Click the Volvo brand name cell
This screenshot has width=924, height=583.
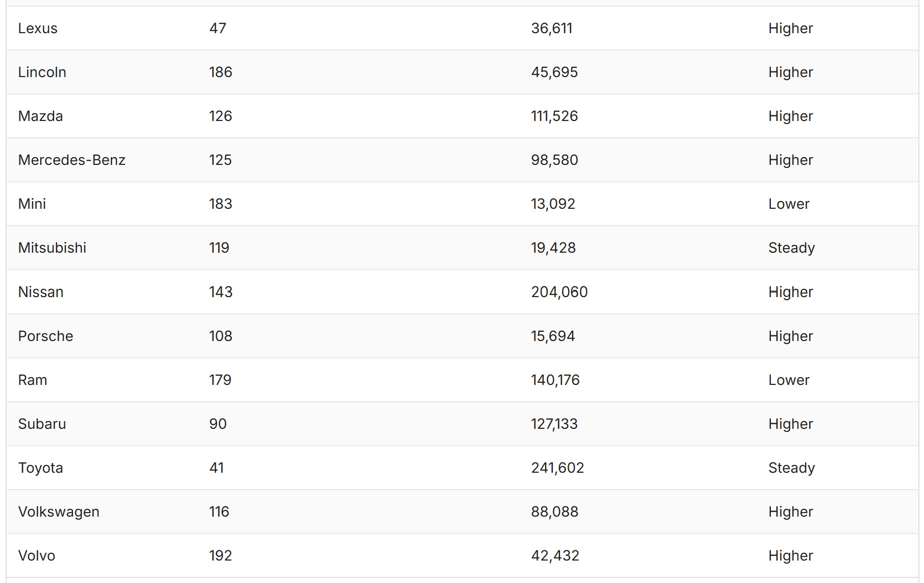point(36,555)
